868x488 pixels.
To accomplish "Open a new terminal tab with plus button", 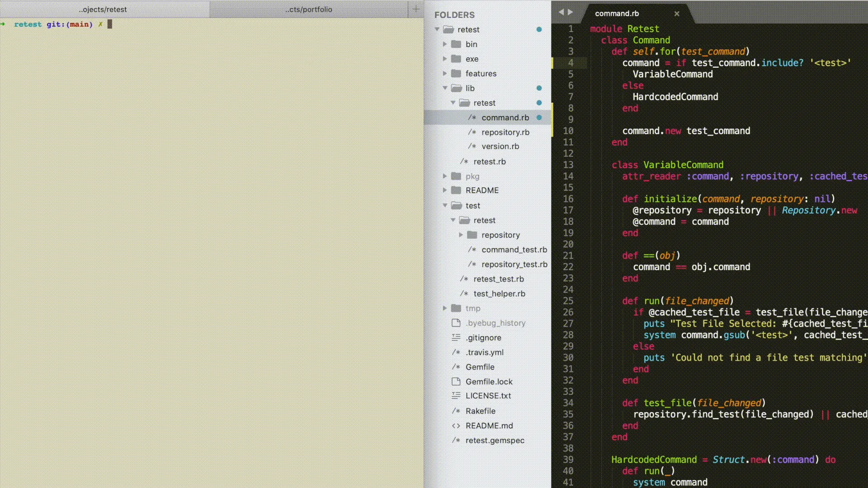I will (416, 9).
